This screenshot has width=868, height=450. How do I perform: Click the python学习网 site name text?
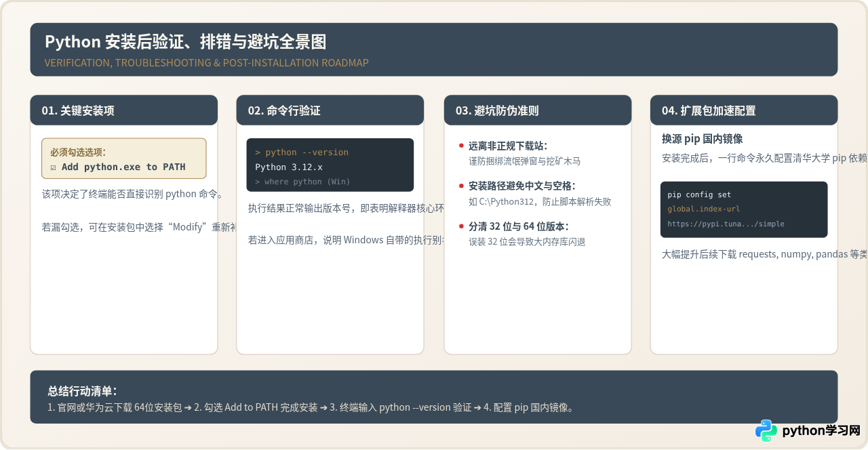click(821, 431)
